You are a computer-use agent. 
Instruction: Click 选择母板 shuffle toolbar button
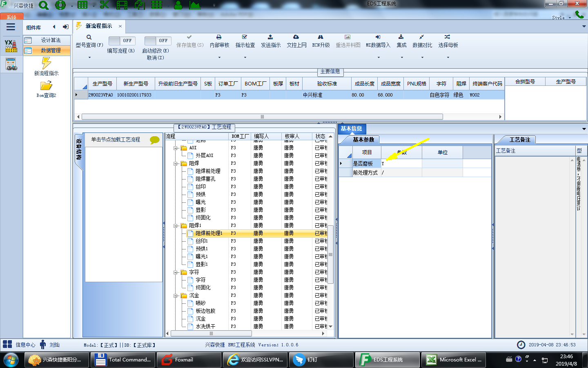click(448, 41)
